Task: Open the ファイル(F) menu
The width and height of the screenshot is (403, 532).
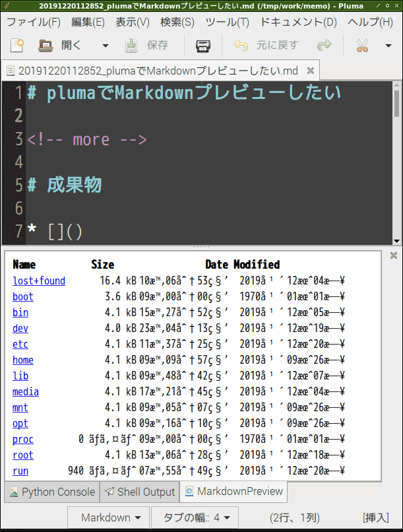Action: click(34, 22)
